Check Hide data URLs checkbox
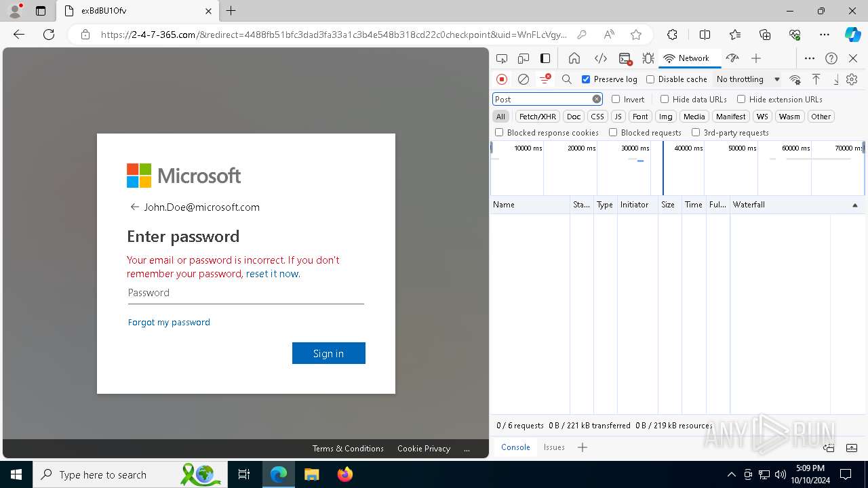Viewport: 868px width, 488px height. tap(665, 99)
